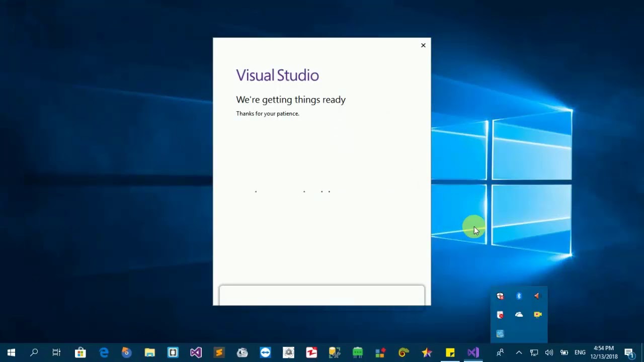
Task: Launch pinned Visual Studio next to Brackets
Action: tap(196, 353)
